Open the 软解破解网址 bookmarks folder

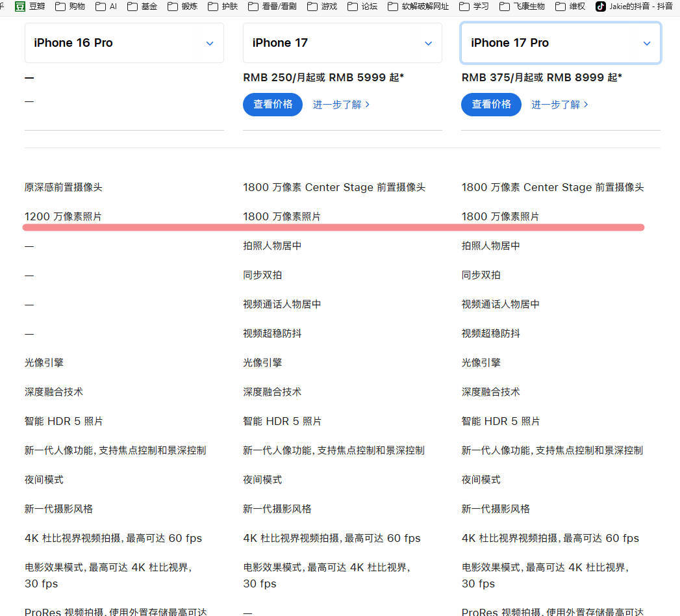point(418,6)
